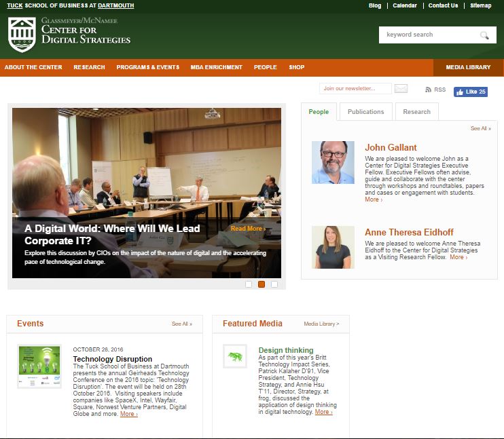Open the RSS feed link
Viewport: 504px width, 439px height.
435,90
